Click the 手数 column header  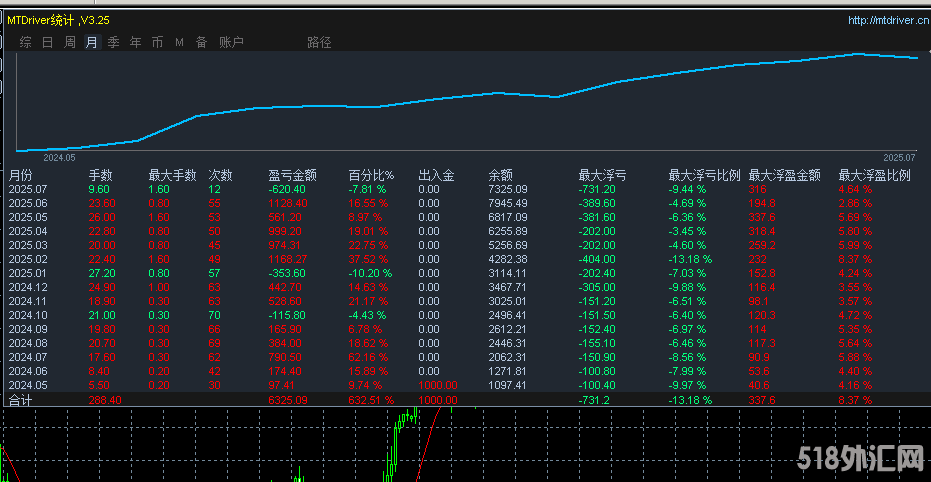click(100, 176)
